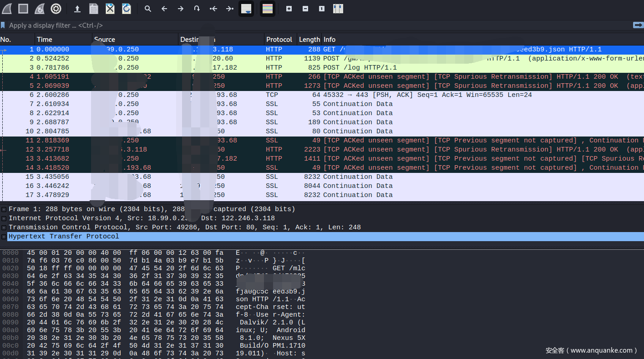Click the stop capture square button

pyautogui.click(x=23, y=8)
